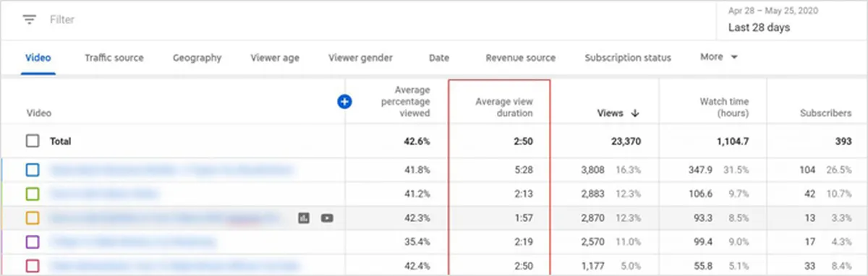The width and height of the screenshot is (868, 276).
Task: Expand the More dropdown tab
Action: [x=718, y=57]
